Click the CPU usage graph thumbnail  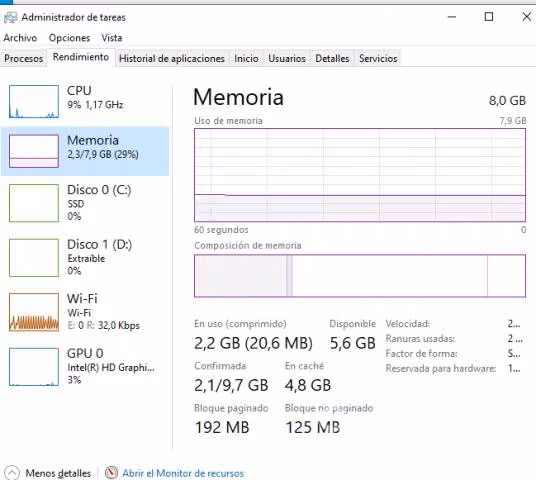pos(34,102)
